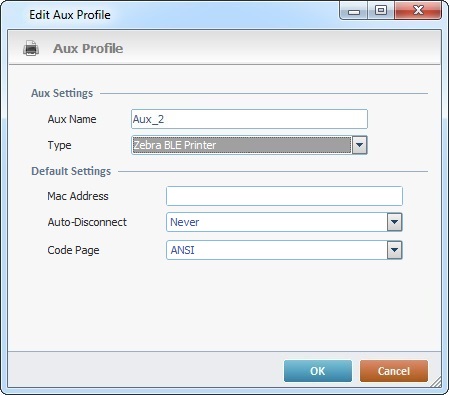Click the Code Page label
Image resolution: width=449 pixels, height=395 pixels.
pos(73,250)
